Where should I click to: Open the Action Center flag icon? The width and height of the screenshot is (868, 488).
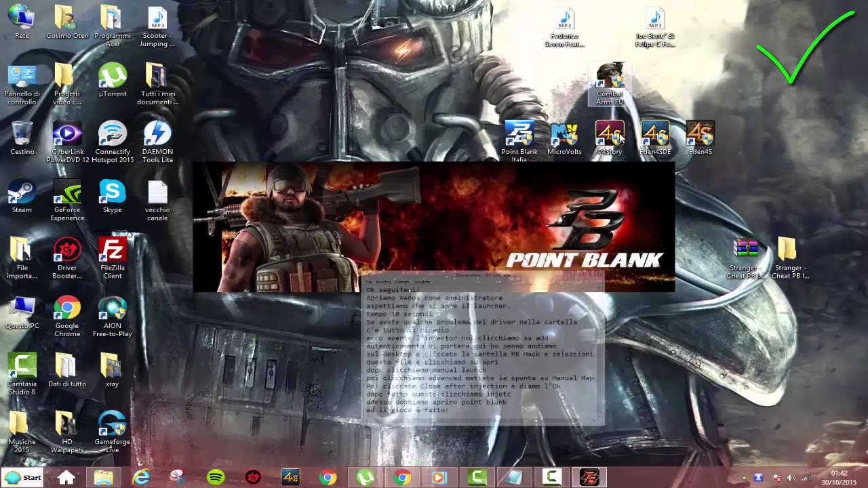tap(777, 478)
